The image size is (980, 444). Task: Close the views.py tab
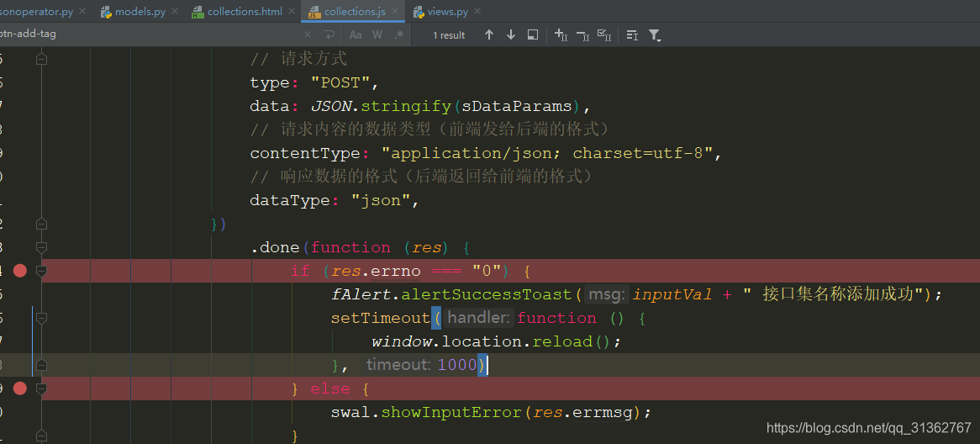[x=478, y=12]
